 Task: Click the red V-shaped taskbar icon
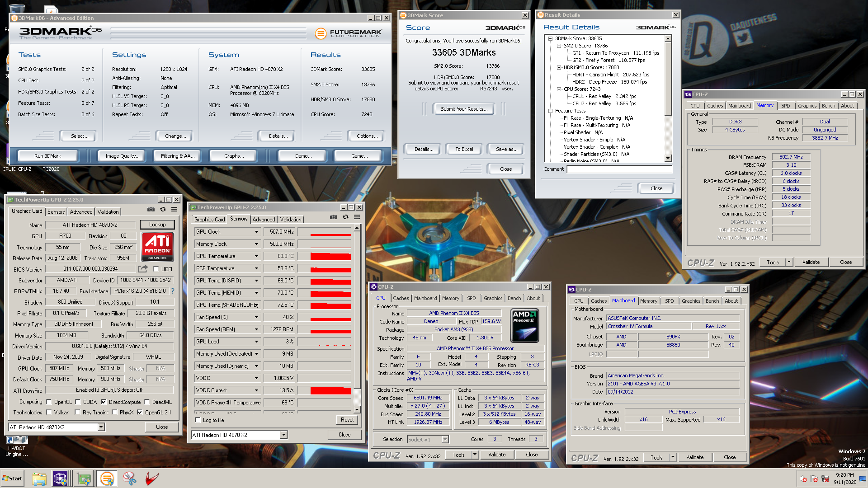[152, 479]
